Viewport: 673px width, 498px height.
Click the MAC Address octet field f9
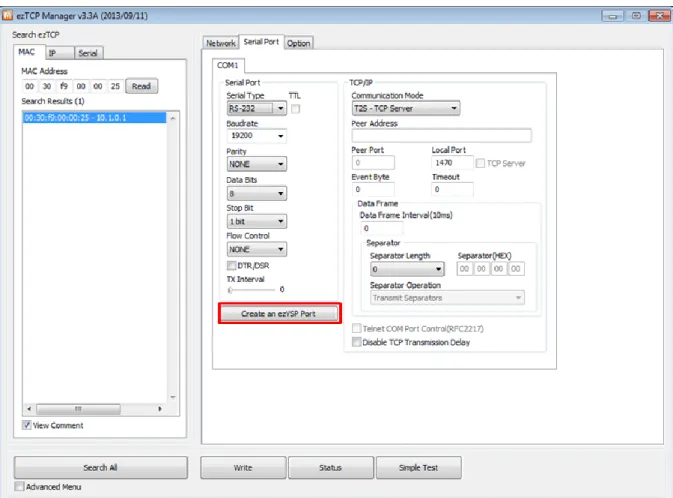click(x=64, y=86)
